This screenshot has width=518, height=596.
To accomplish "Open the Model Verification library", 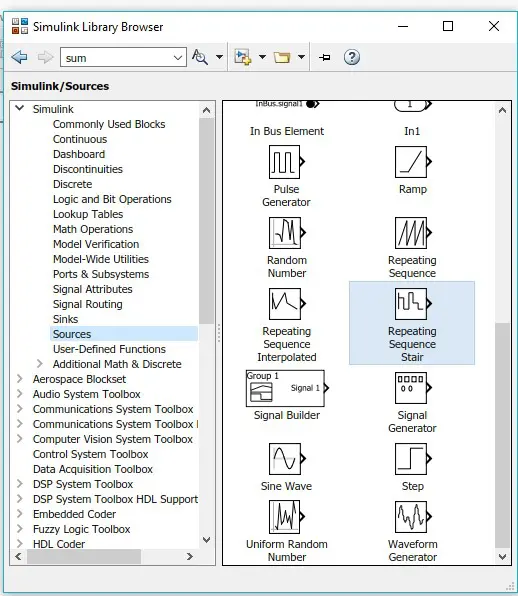I will pos(96,244).
